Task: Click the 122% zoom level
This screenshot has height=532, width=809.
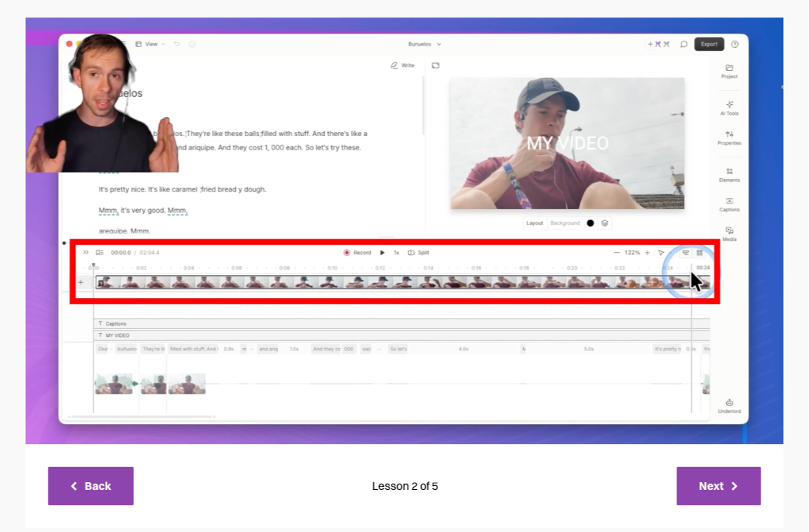Action: tap(632, 253)
